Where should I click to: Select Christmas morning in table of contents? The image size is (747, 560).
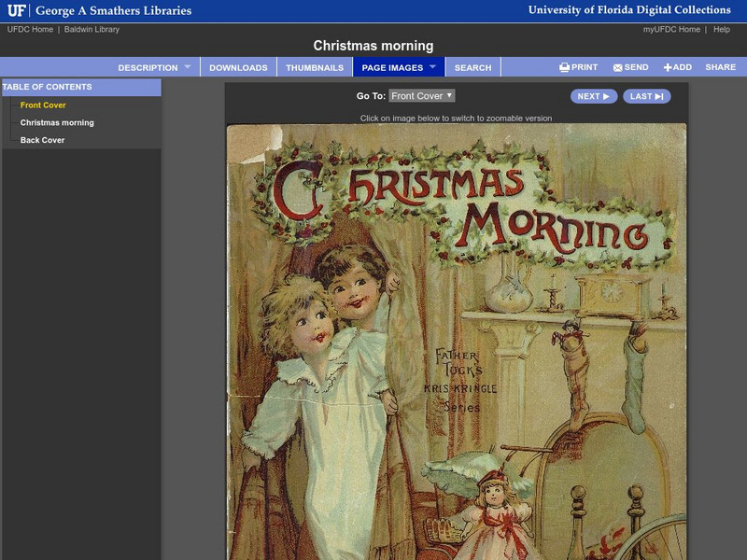click(x=57, y=123)
